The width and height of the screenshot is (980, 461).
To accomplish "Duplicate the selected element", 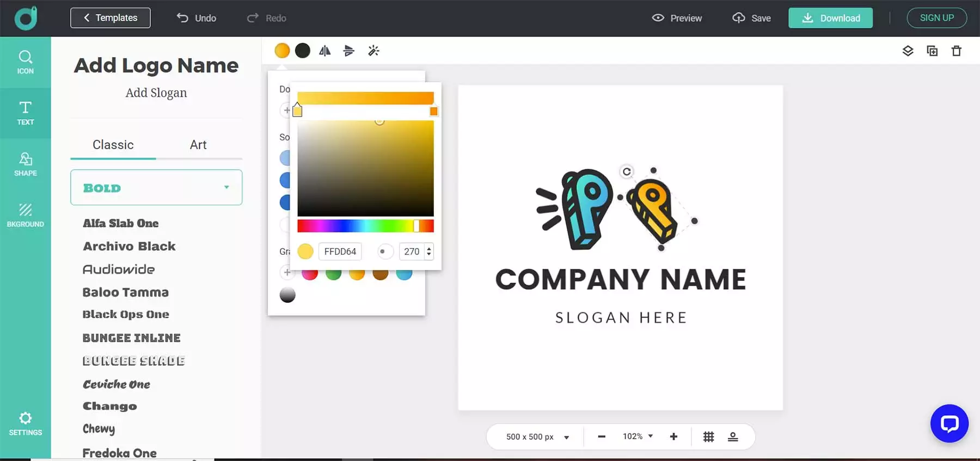I will pos(932,51).
